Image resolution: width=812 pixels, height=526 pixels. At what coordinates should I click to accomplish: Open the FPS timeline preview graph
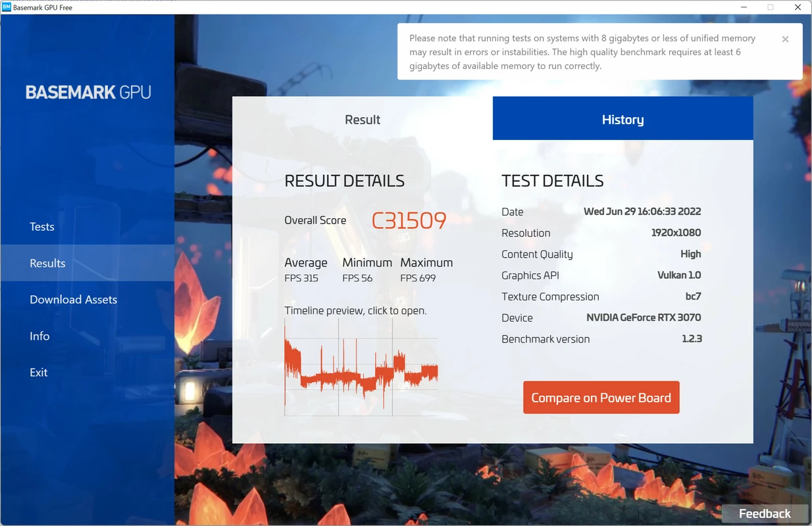coord(361,368)
